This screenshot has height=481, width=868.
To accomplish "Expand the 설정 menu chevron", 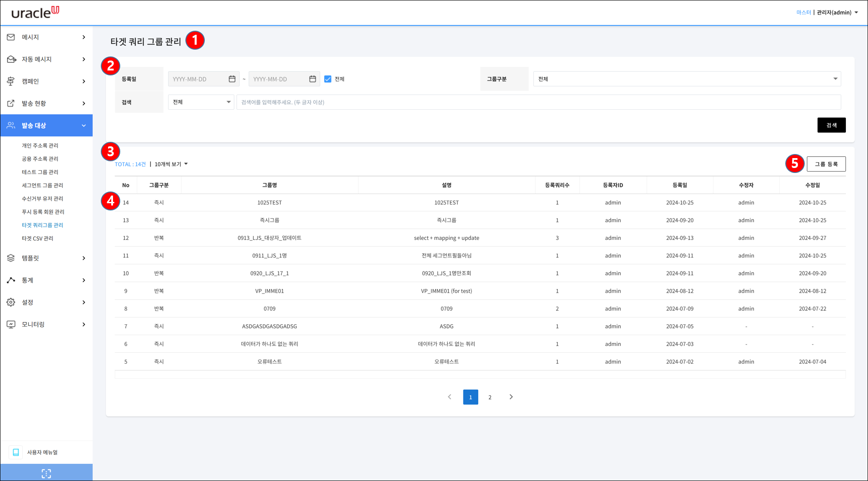I will click(84, 302).
